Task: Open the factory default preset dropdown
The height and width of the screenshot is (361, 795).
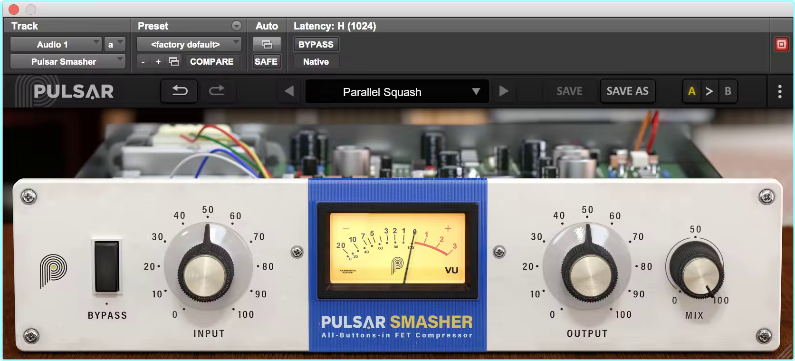Action: [189, 45]
